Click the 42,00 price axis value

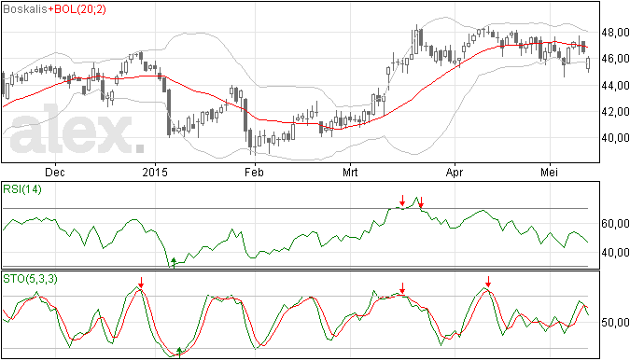(x=615, y=111)
